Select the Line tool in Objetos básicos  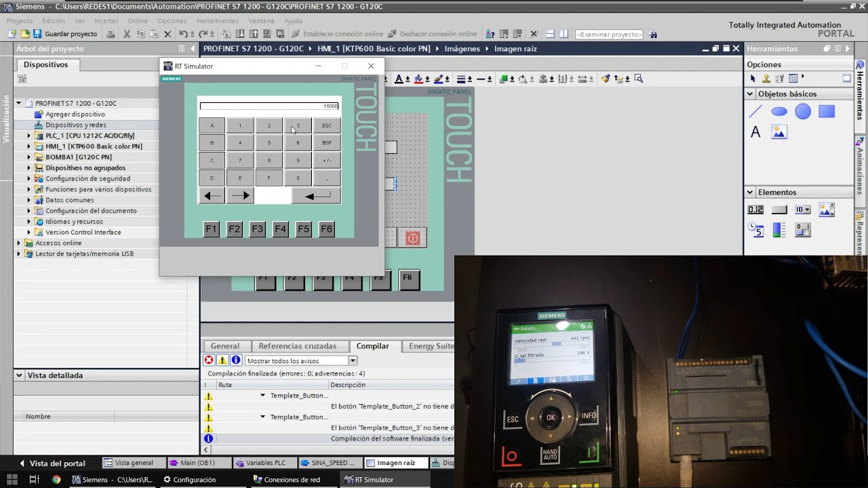(x=756, y=112)
